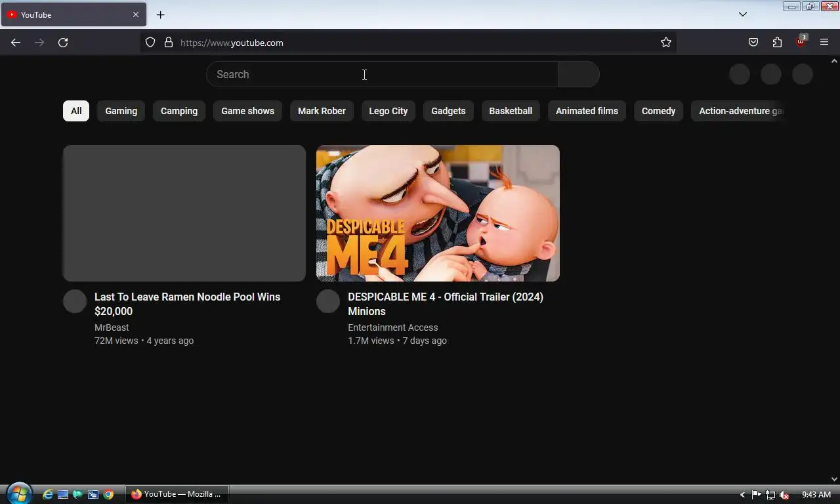Screen dimensions: 840x504
Task: Open the blank MrBeast video thumbnail
Action: 184,213
